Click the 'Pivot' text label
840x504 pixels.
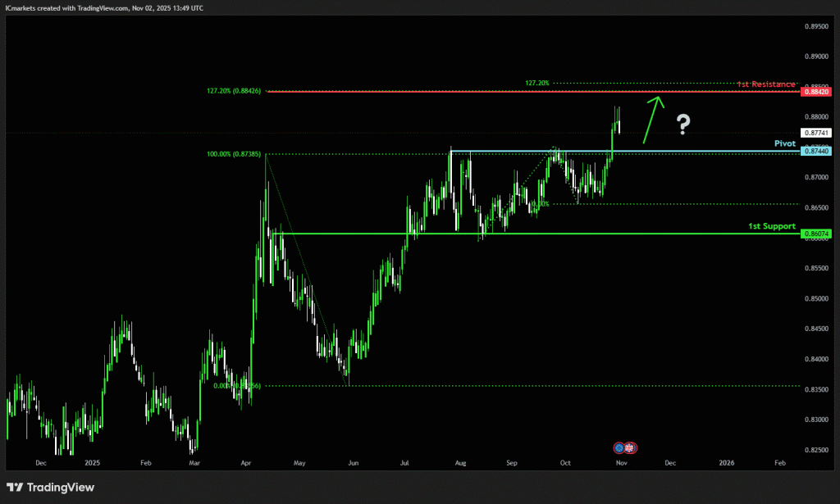click(x=785, y=143)
